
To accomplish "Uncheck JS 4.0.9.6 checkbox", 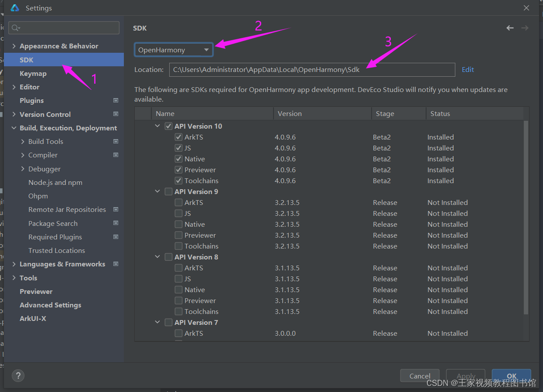I will 178,148.
